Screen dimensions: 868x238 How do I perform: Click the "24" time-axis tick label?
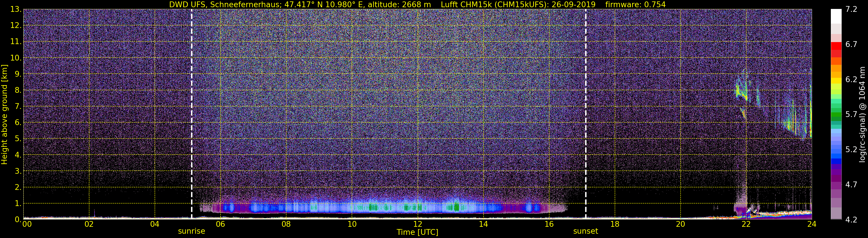[812, 224]
